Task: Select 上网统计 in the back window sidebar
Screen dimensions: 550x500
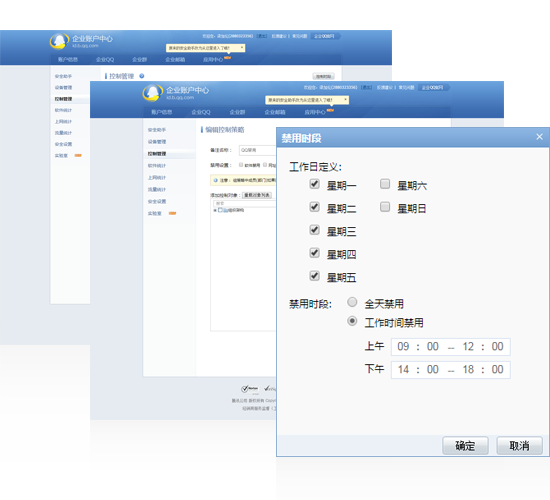Action: (63, 121)
